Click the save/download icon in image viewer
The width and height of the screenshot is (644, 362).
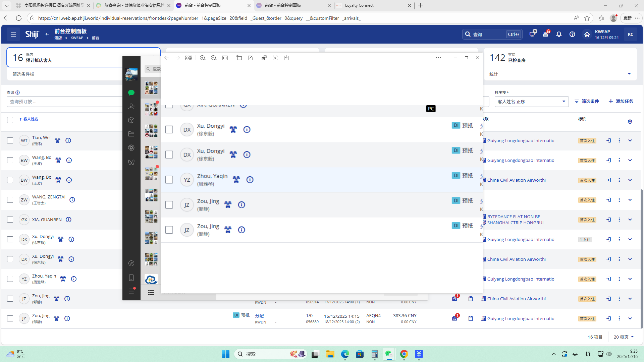[286, 58]
